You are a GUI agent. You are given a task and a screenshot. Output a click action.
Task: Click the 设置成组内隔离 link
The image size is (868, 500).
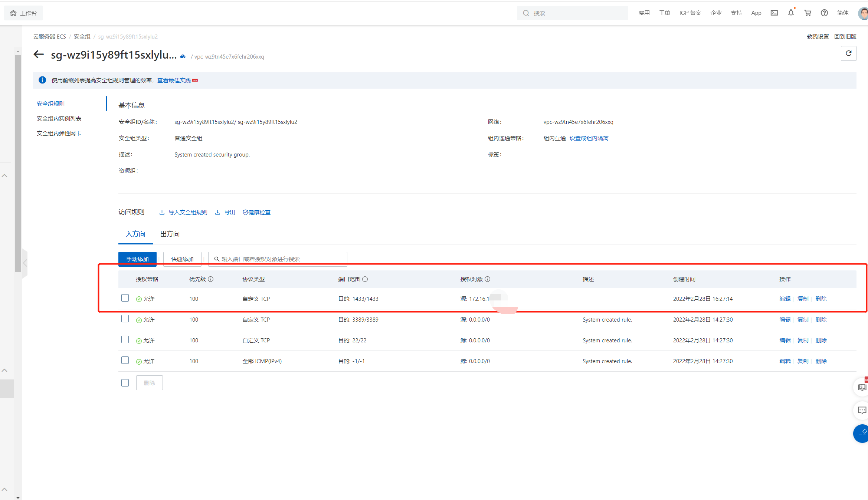coord(589,138)
